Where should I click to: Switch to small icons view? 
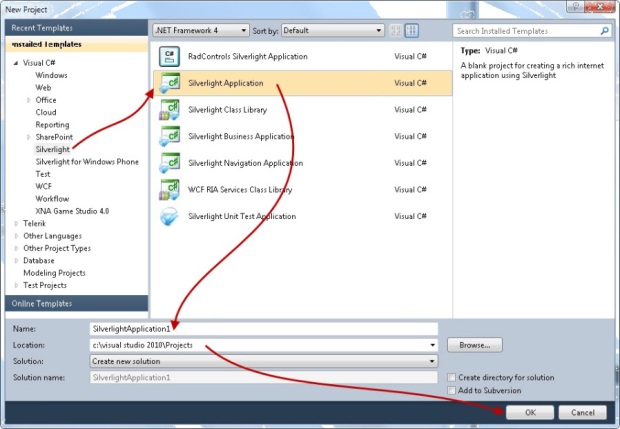click(396, 30)
